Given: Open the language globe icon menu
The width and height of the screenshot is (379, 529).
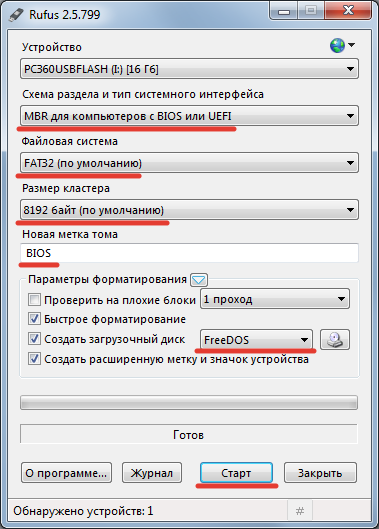Looking at the screenshot, I should (x=342, y=45).
